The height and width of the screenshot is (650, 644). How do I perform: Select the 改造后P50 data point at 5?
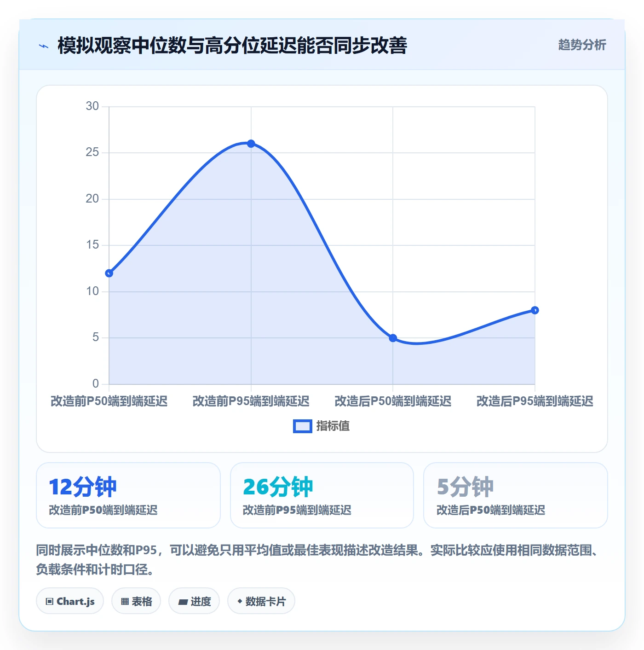click(393, 338)
